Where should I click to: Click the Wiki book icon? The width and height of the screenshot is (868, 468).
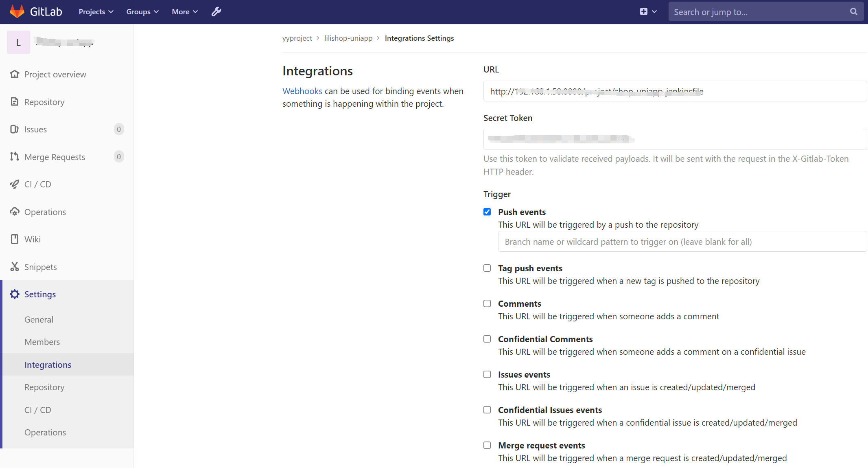(x=15, y=239)
